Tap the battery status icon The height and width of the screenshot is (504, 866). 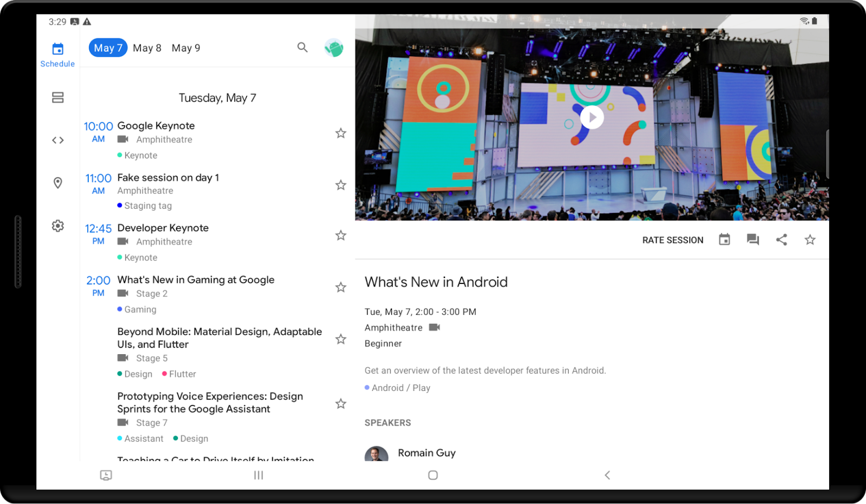pyautogui.click(x=815, y=21)
